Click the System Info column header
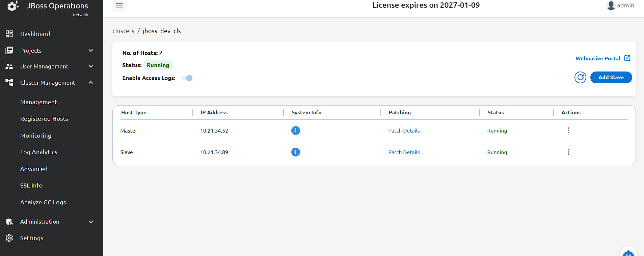Viewport: 644px width, 256px height. point(306,112)
